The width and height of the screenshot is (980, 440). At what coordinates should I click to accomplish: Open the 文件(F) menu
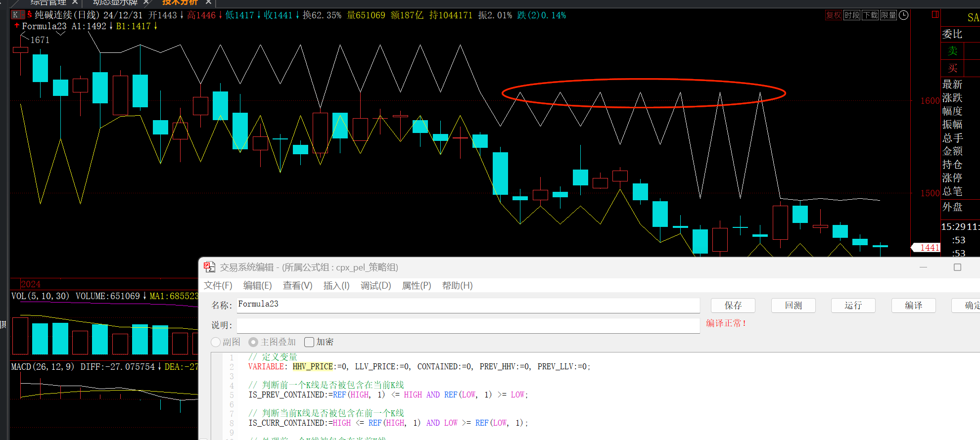(x=218, y=286)
